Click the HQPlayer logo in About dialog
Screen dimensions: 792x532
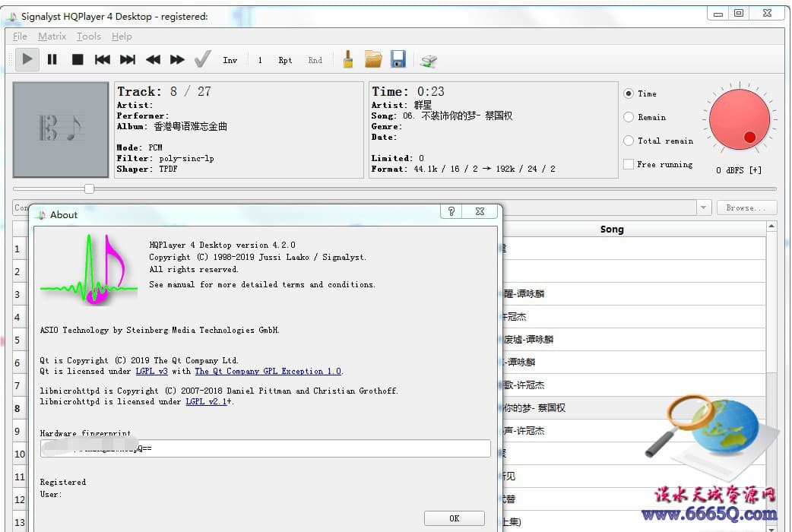(89, 269)
